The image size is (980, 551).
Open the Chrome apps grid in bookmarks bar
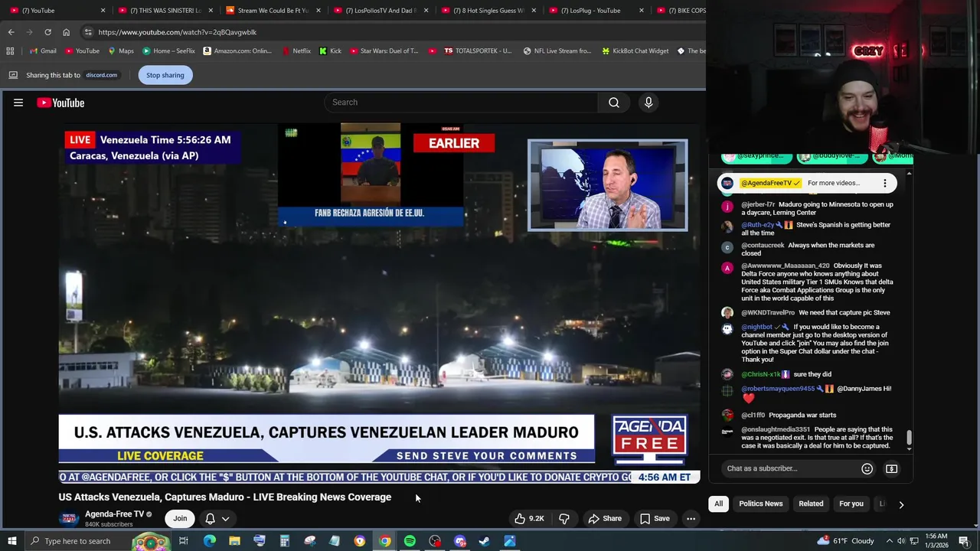click(x=10, y=51)
